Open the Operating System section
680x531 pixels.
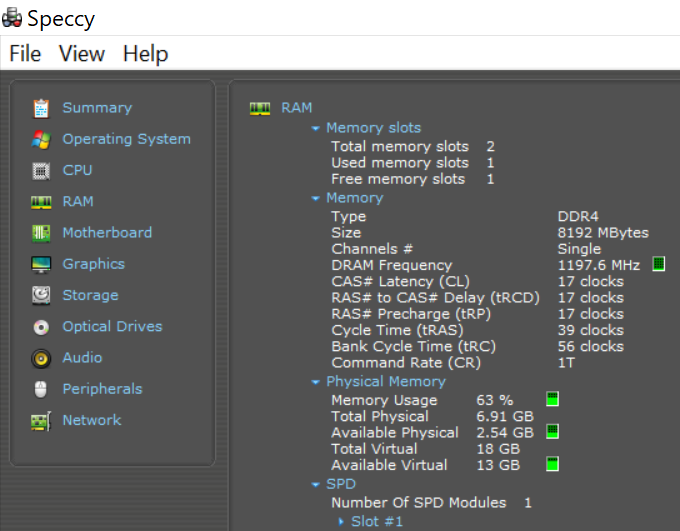tap(127, 139)
